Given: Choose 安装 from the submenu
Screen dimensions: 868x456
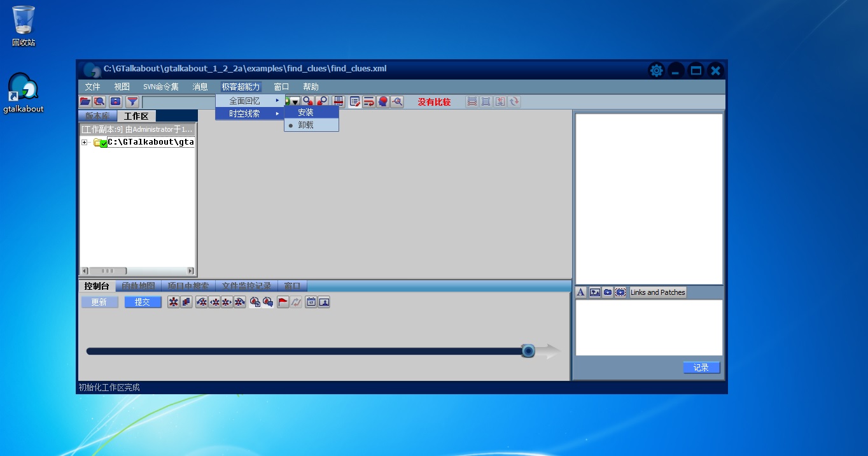Looking at the screenshot, I should (x=311, y=112).
